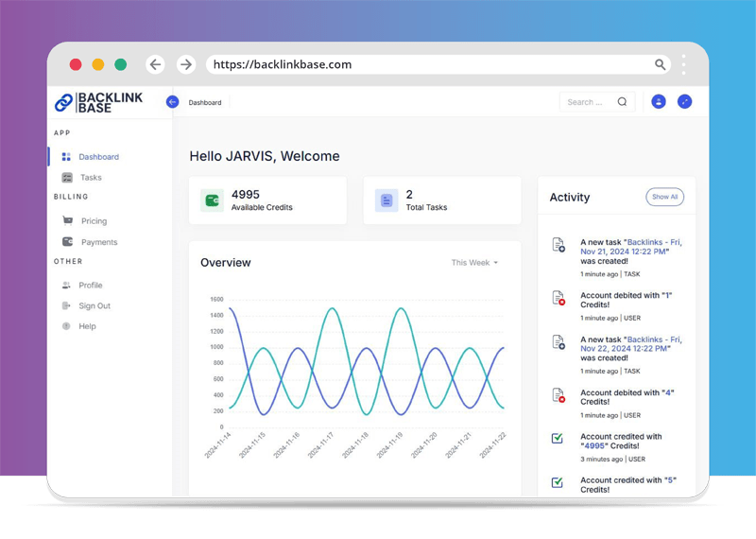Click browser forward arrow button

pos(186,64)
